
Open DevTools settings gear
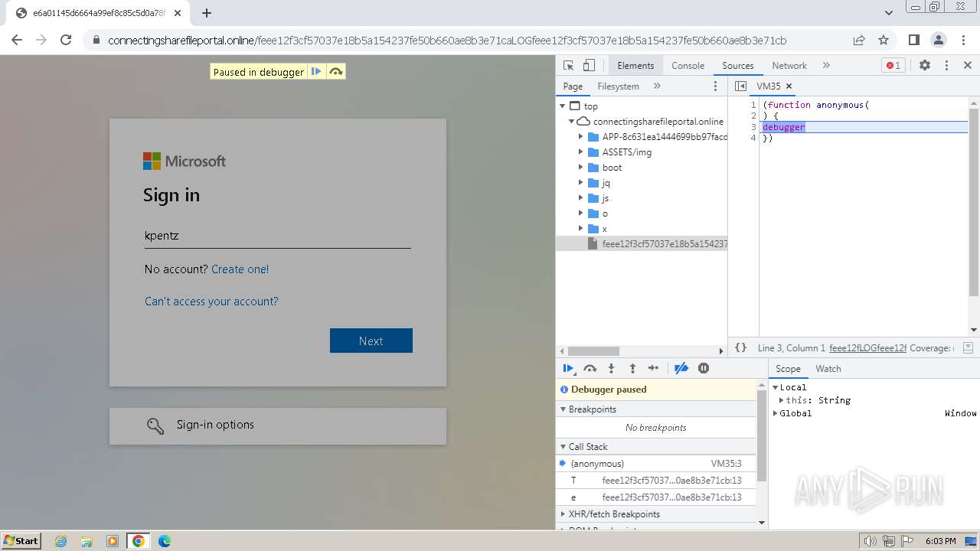click(925, 65)
